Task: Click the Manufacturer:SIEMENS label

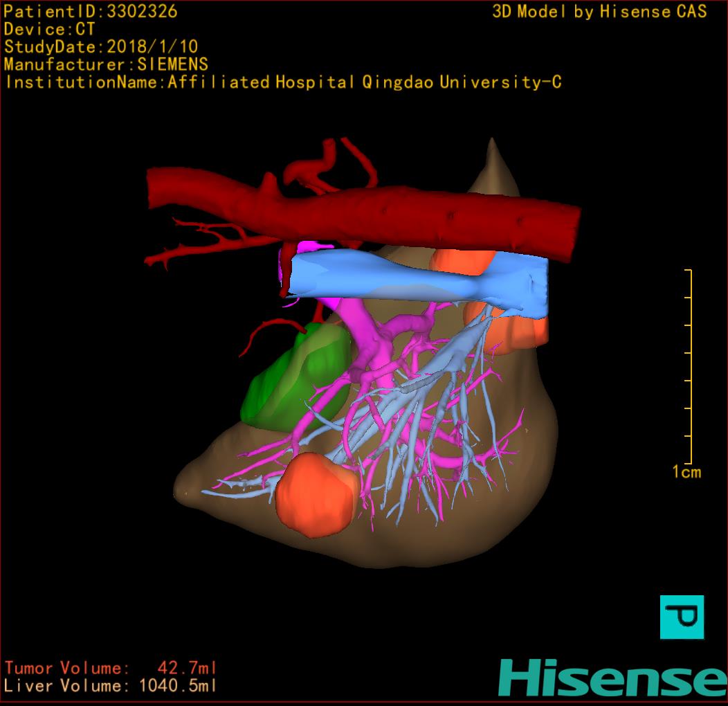Action: click(106, 64)
